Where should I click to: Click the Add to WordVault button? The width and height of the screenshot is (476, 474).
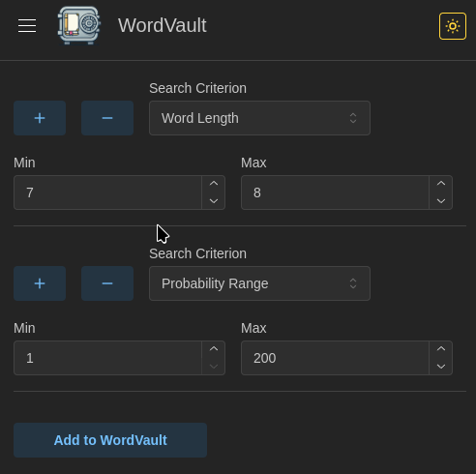tap(110, 440)
